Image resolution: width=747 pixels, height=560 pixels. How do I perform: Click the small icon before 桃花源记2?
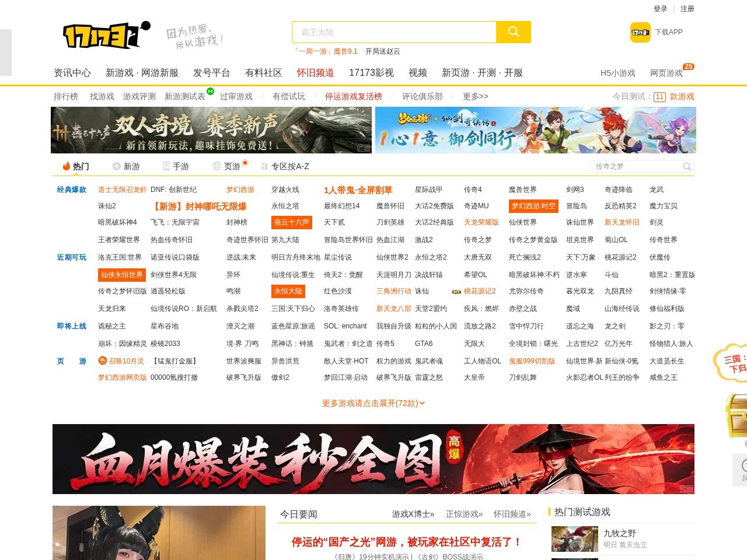(457, 292)
